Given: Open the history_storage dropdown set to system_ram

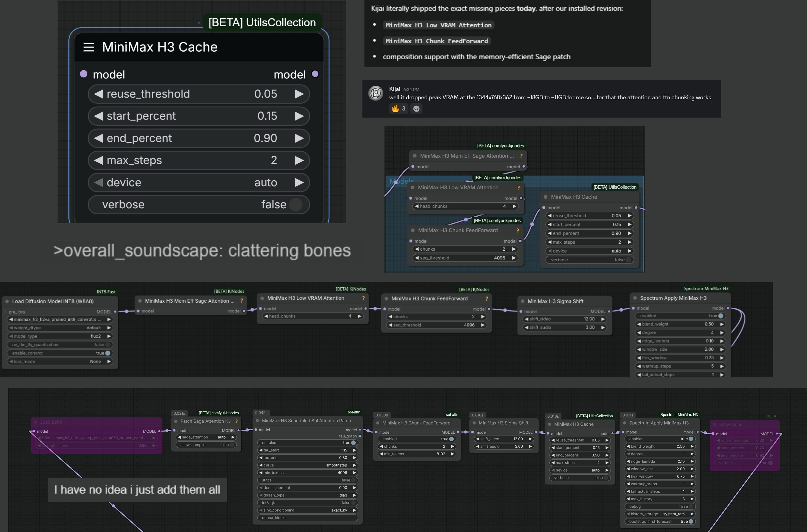Looking at the screenshot, I should [x=660, y=514].
